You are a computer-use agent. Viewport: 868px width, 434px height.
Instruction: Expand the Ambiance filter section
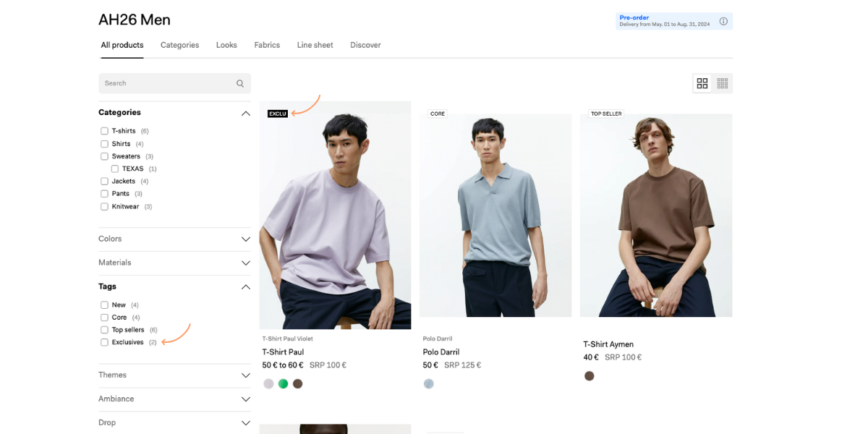point(174,399)
